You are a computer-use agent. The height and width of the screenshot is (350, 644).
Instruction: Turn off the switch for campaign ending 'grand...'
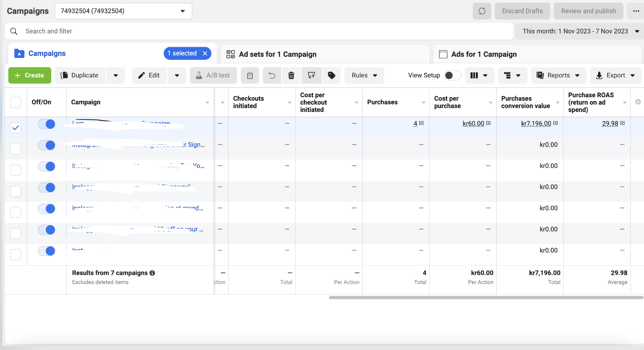coord(47,209)
